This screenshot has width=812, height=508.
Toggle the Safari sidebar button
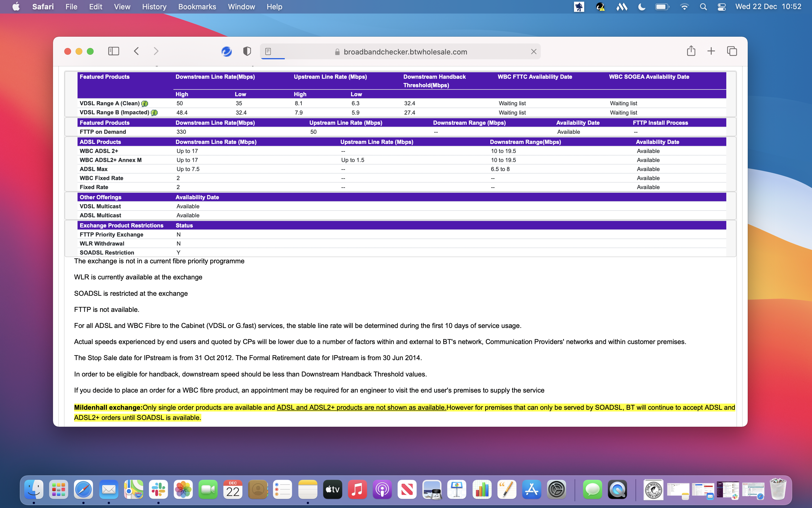113,51
